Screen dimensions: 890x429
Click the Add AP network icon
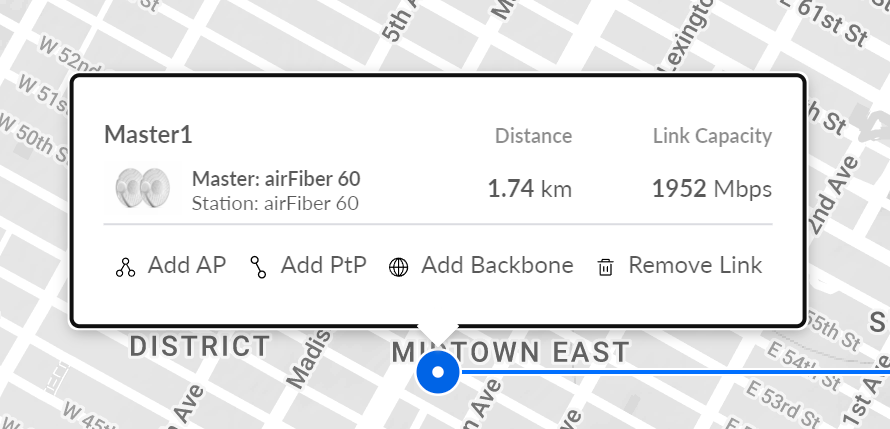click(x=125, y=267)
